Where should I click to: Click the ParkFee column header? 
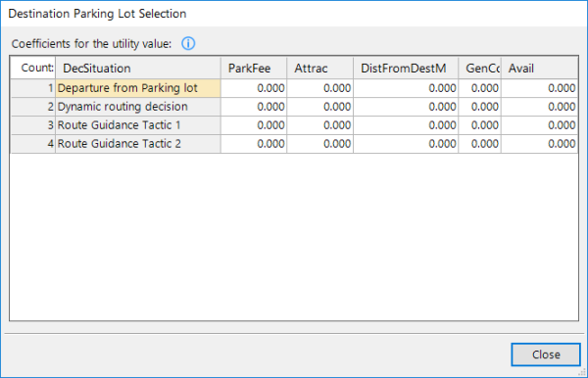pos(254,69)
